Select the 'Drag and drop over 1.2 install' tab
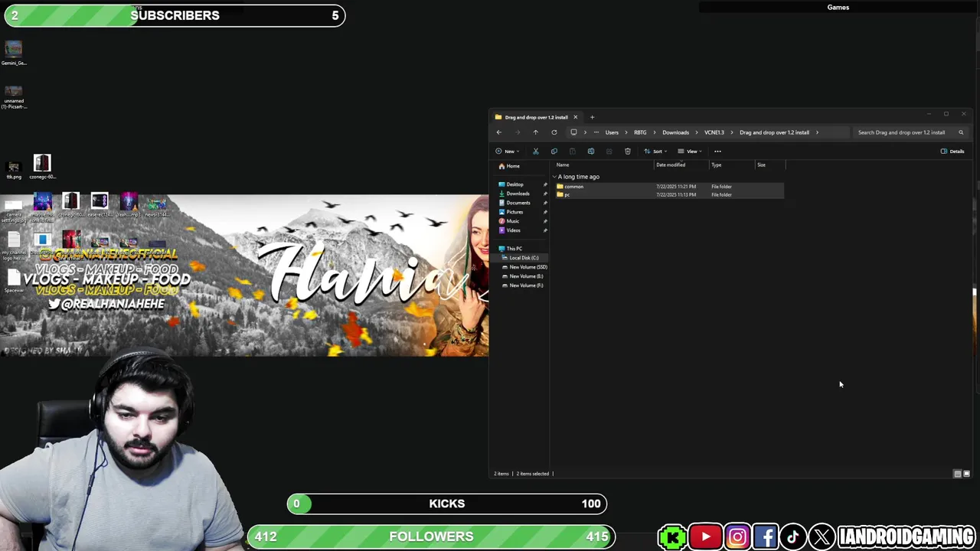Image resolution: width=980 pixels, height=551 pixels. point(536,117)
